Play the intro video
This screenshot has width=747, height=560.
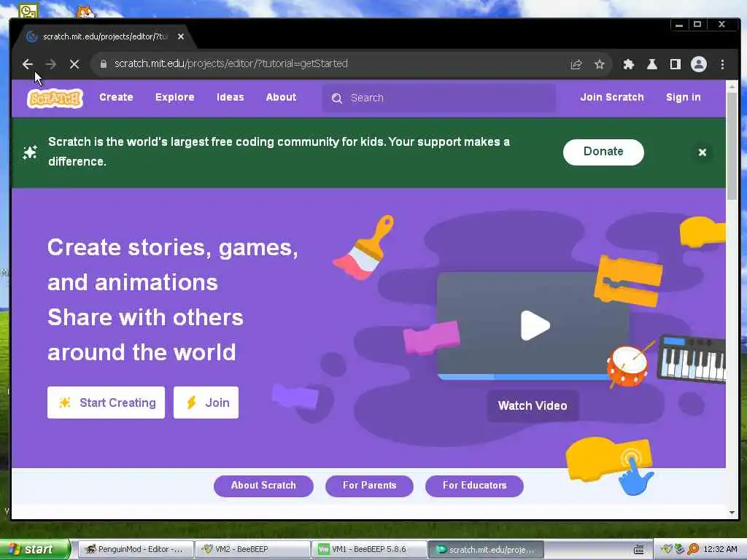(x=535, y=326)
